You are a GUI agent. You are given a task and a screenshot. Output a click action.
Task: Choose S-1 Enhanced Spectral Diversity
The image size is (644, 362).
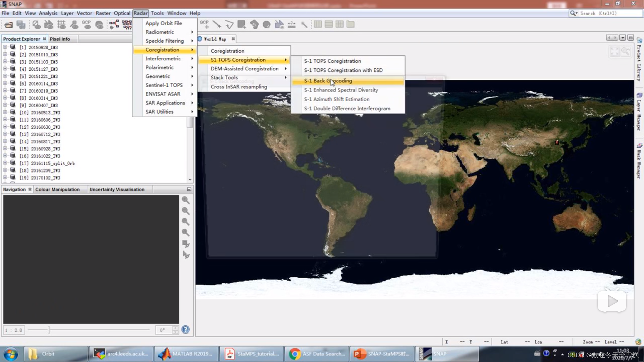tap(341, 90)
